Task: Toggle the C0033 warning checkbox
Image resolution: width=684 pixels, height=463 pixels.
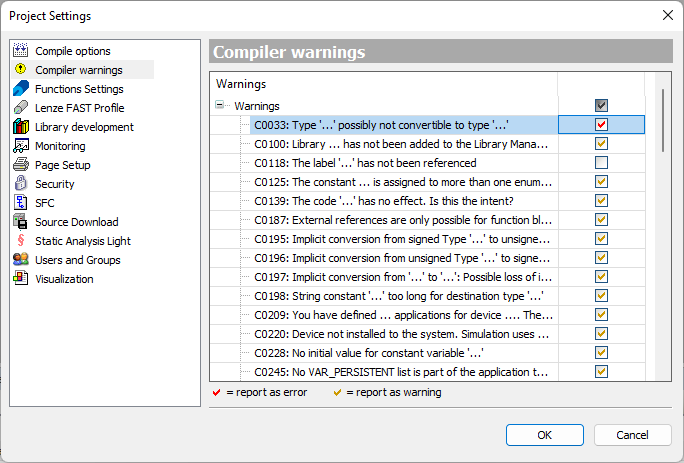Action: [x=601, y=124]
